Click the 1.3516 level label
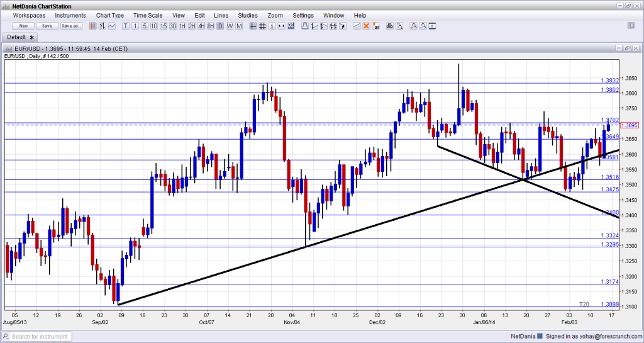This screenshot has height=343, width=644. [609, 177]
